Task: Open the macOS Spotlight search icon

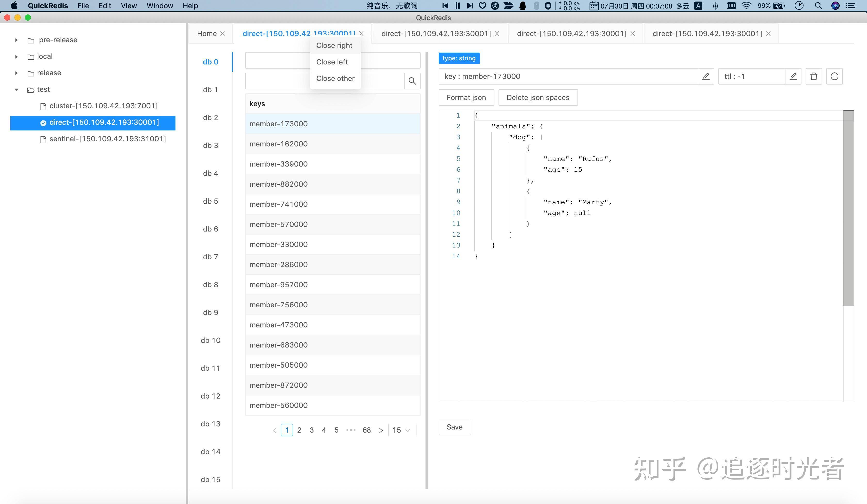Action: [x=818, y=6]
